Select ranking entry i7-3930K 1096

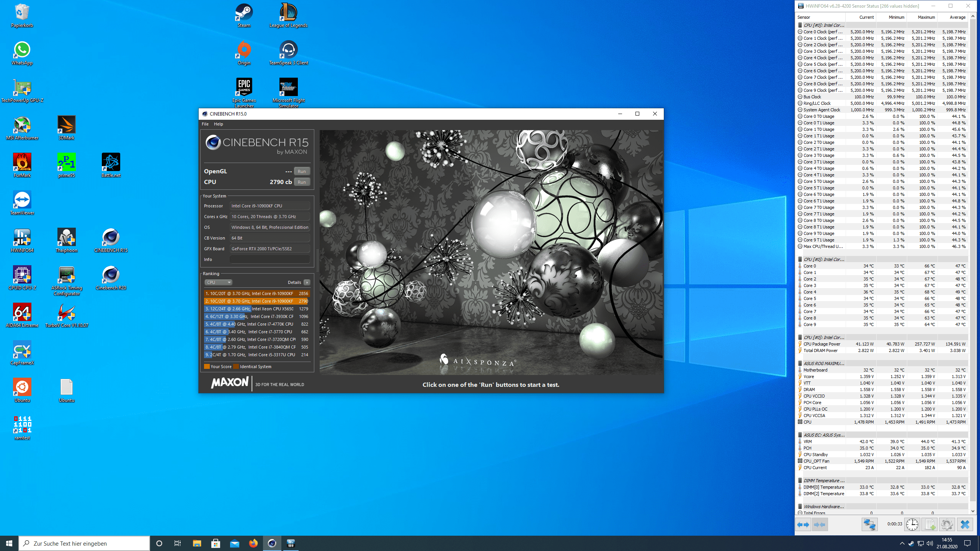click(256, 316)
